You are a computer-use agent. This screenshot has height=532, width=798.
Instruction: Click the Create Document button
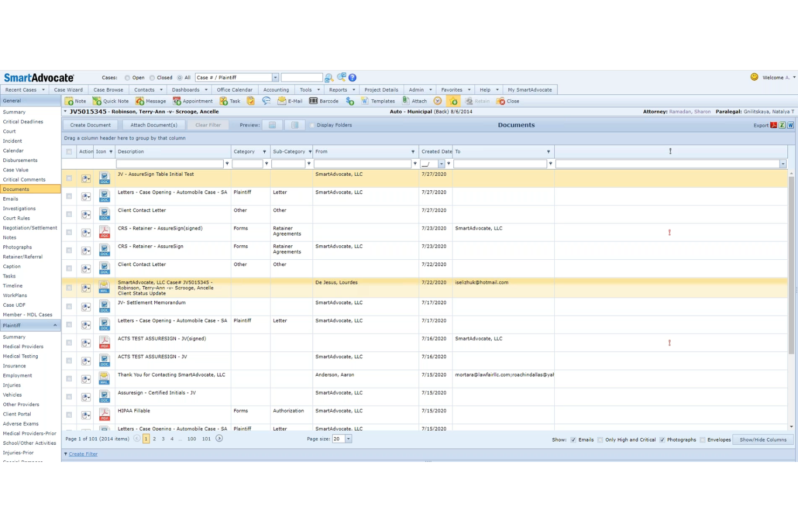click(91, 125)
